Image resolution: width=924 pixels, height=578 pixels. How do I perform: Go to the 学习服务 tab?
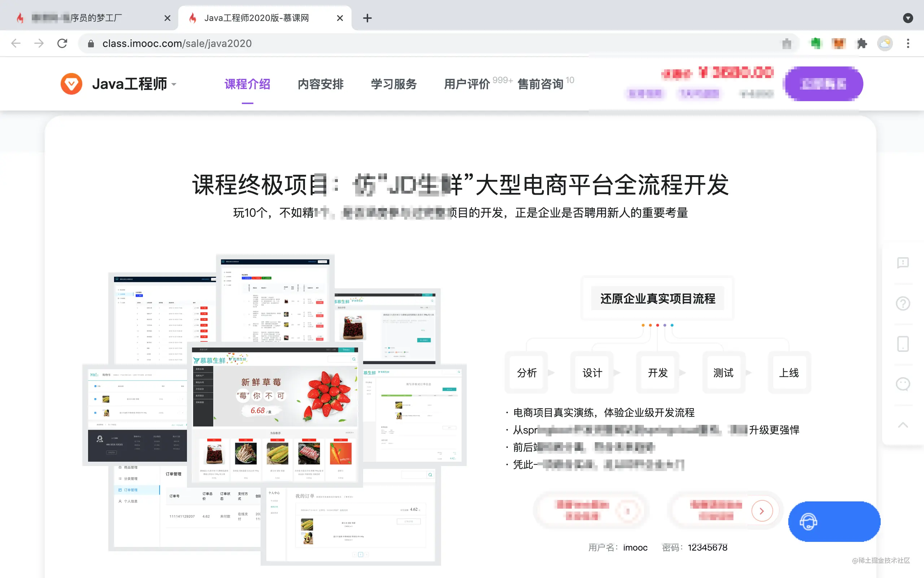[394, 84]
